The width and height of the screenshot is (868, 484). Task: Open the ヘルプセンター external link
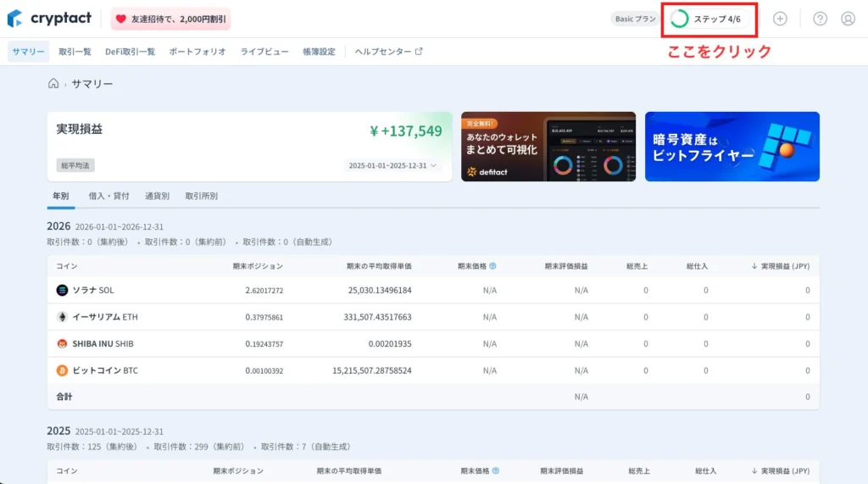click(388, 52)
